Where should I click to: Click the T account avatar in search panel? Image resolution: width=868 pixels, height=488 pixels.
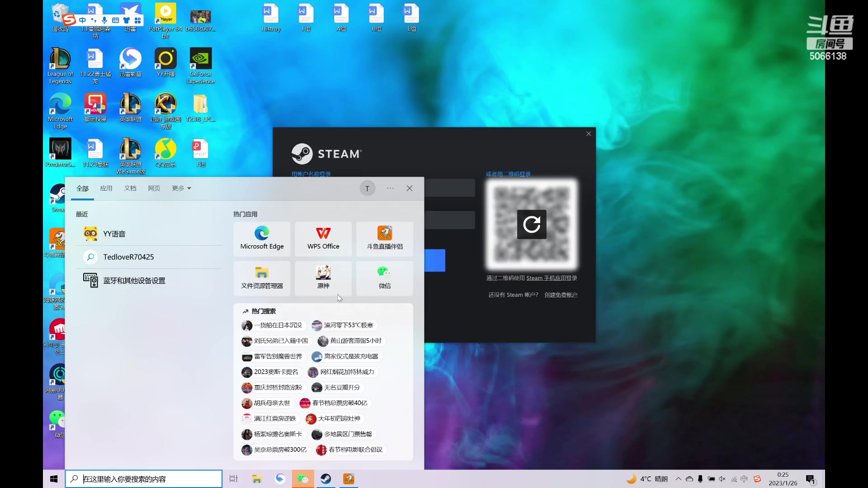point(368,188)
